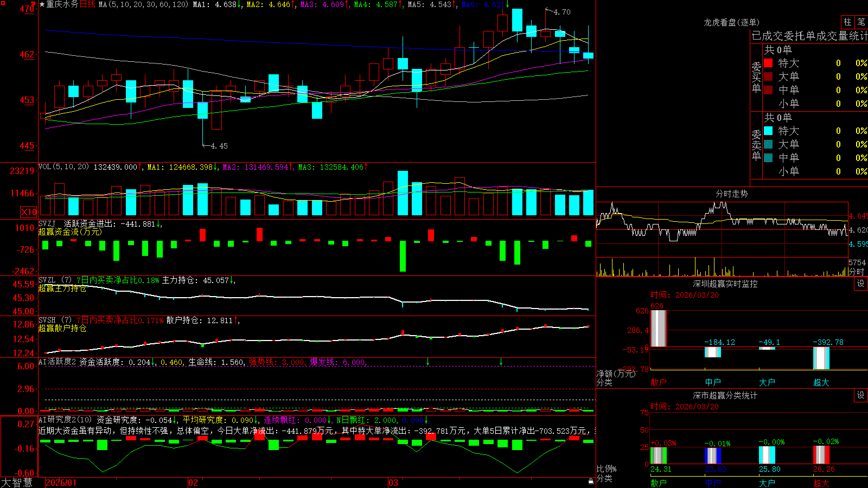
Task: Click the -392.78 超大 bar in 实时监控
Action: 821,358
